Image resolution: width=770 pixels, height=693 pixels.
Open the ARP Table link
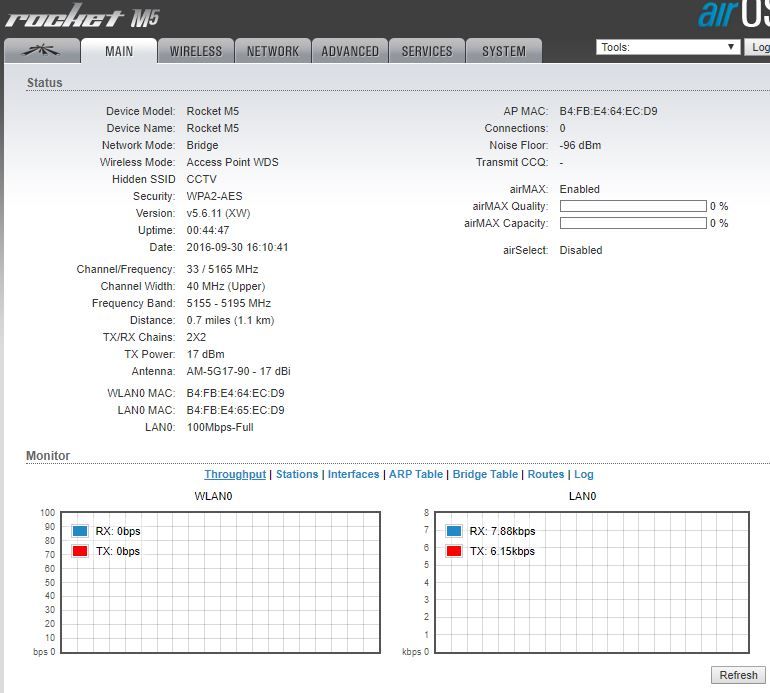415,474
